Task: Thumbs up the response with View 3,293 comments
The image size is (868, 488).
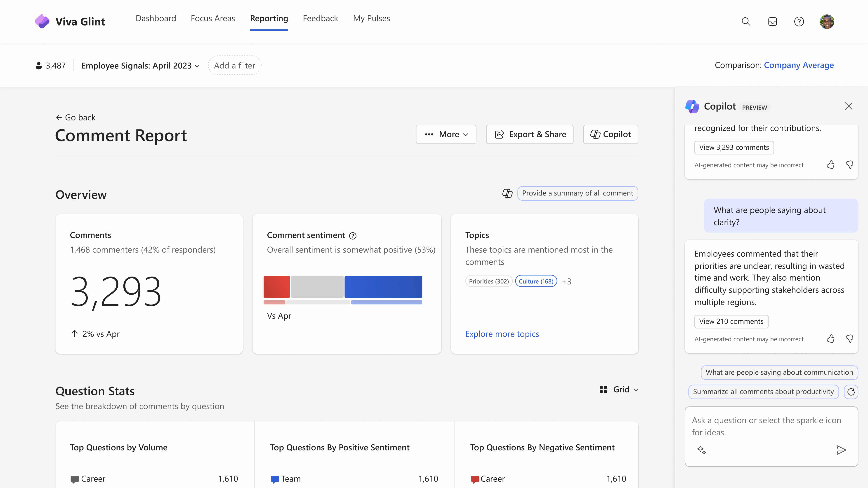Action: pos(831,165)
